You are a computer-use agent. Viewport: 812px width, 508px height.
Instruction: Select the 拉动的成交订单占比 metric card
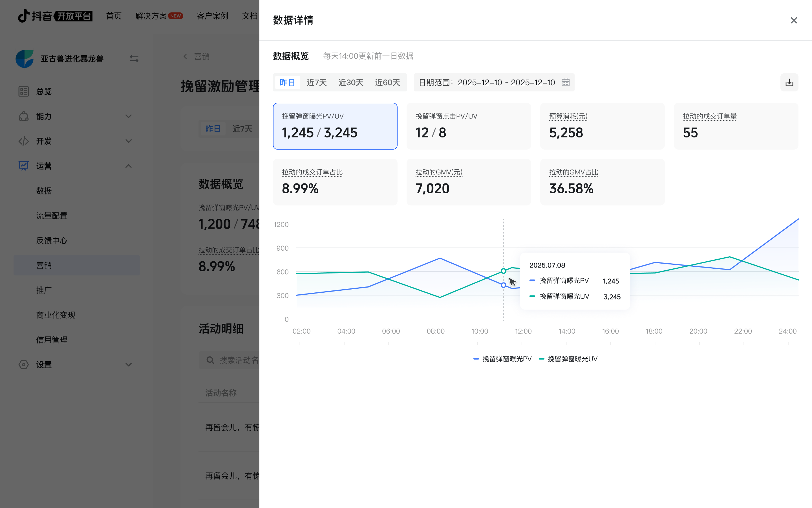point(335,182)
